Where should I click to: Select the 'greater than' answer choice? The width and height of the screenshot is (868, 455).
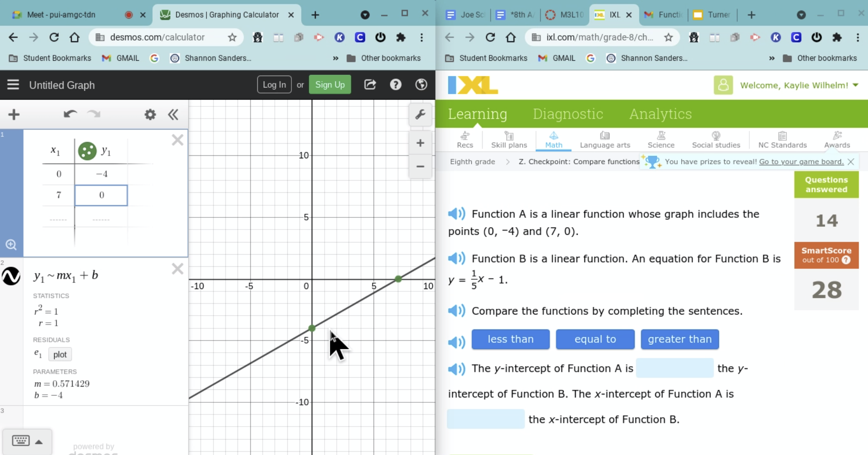(680, 339)
